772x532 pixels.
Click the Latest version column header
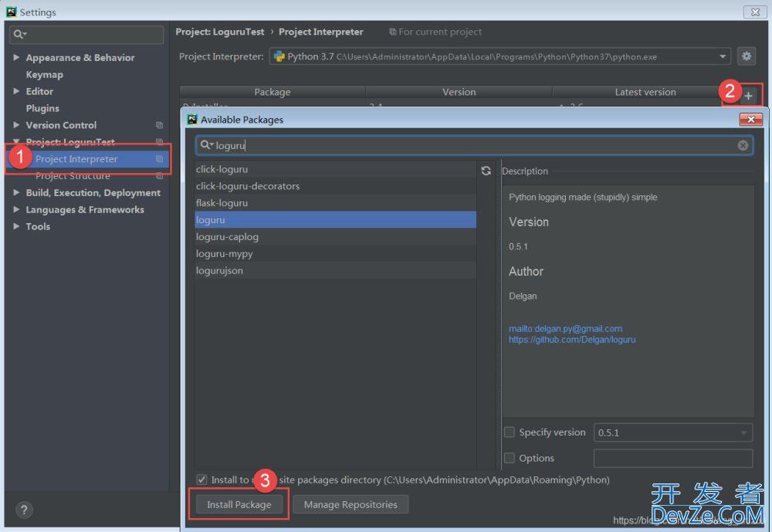pos(645,92)
